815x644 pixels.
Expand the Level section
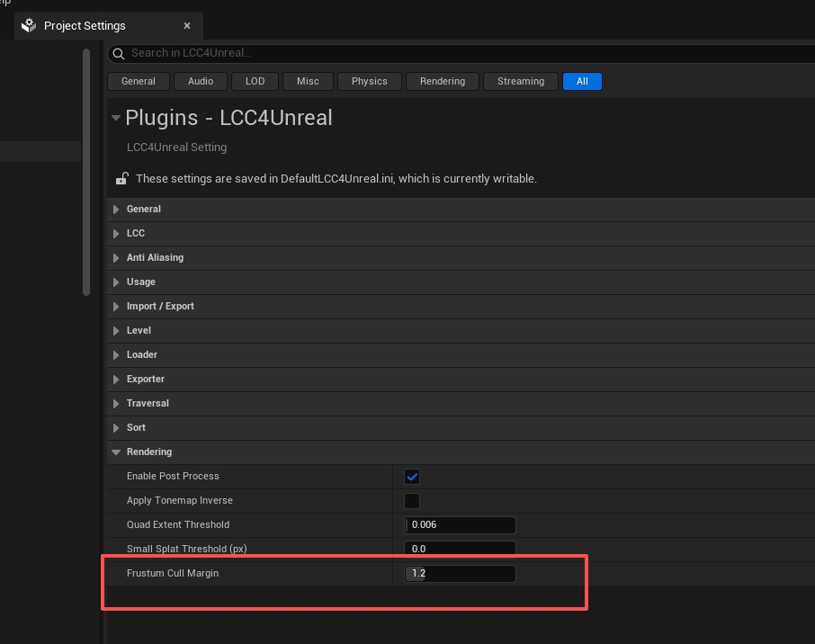(x=116, y=331)
